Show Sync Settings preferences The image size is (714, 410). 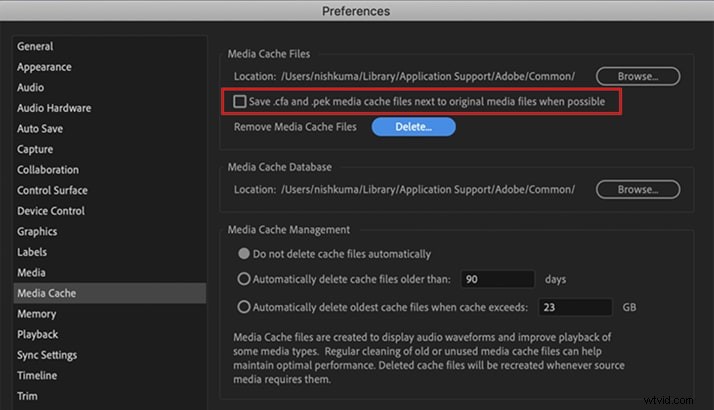tap(45, 355)
